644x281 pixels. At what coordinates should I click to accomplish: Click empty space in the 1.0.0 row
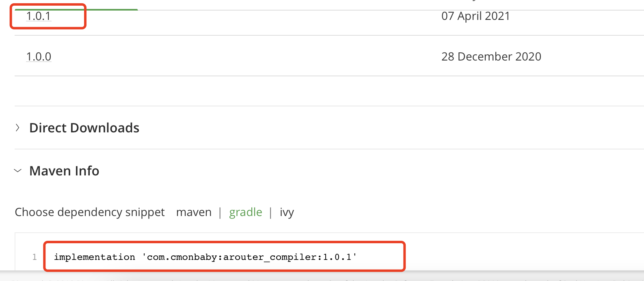pos(244,56)
